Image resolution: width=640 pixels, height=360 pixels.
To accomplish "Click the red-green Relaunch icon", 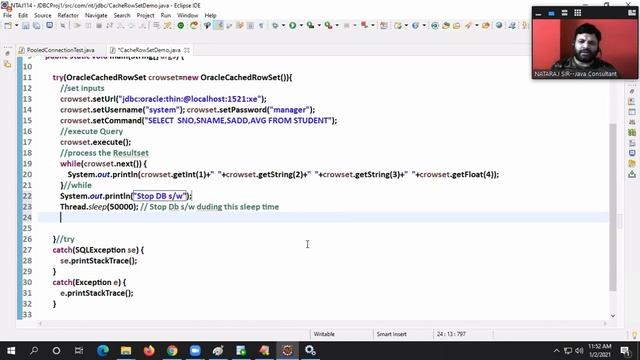I will point(194,26).
